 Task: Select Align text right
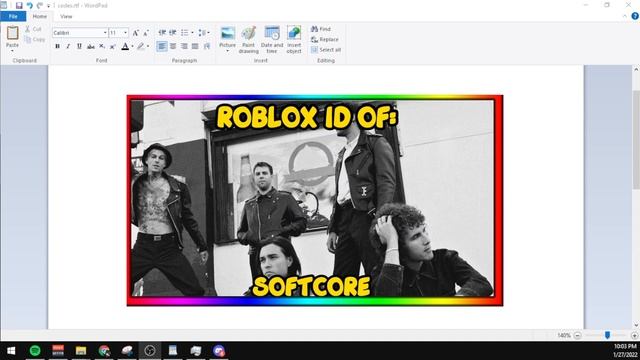tap(184, 46)
